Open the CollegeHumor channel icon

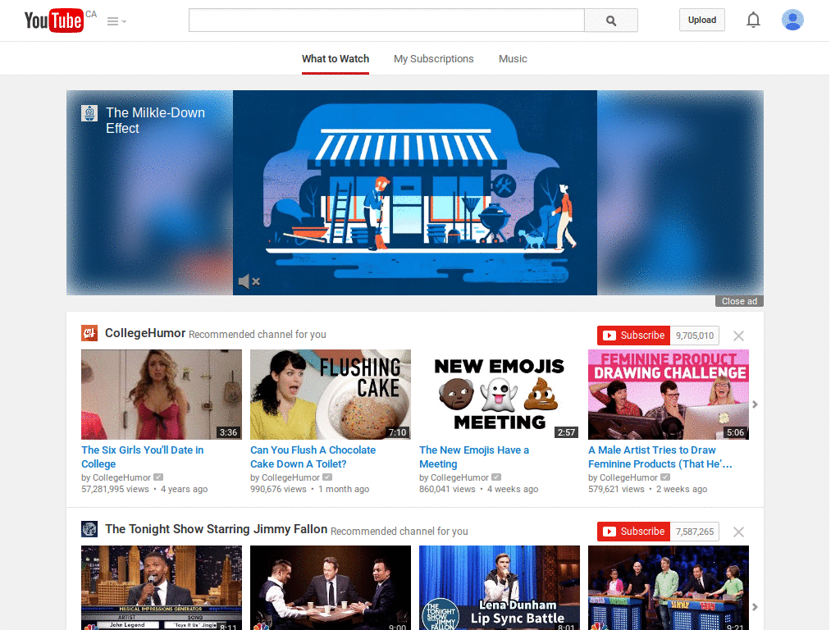pos(89,333)
